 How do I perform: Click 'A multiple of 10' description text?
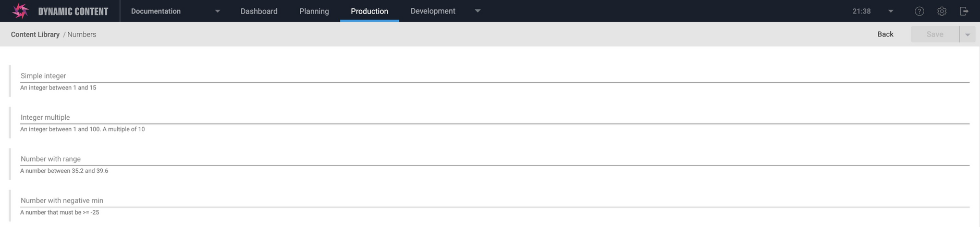click(x=124, y=129)
